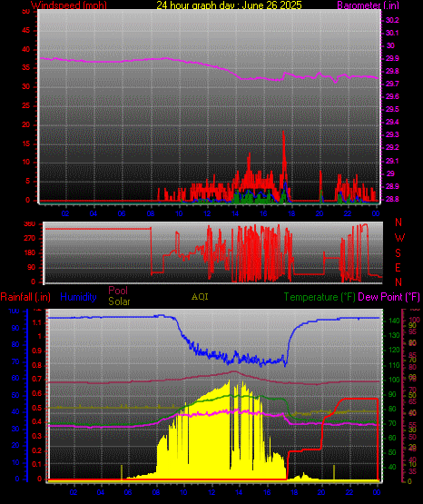Click the "140" temperature axis value in green
423x504 pixels.
coord(394,321)
